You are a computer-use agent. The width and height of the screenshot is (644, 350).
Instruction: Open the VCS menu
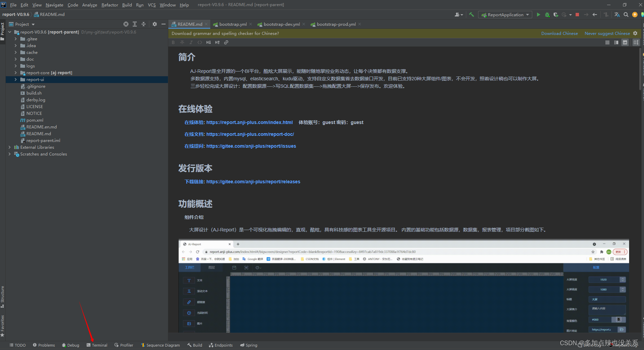pyautogui.click(x=152, y=5)
